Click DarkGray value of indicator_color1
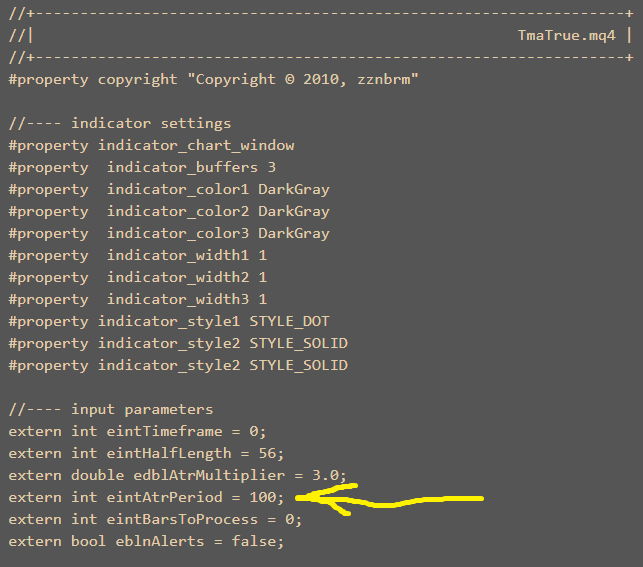643x567 pixels. pyautogui.click(x=294, y=189)
